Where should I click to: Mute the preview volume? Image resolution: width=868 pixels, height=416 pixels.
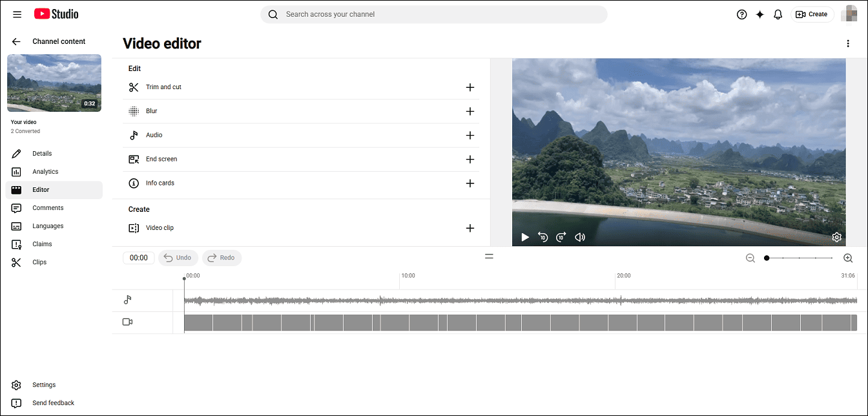(x=580, y=237)
